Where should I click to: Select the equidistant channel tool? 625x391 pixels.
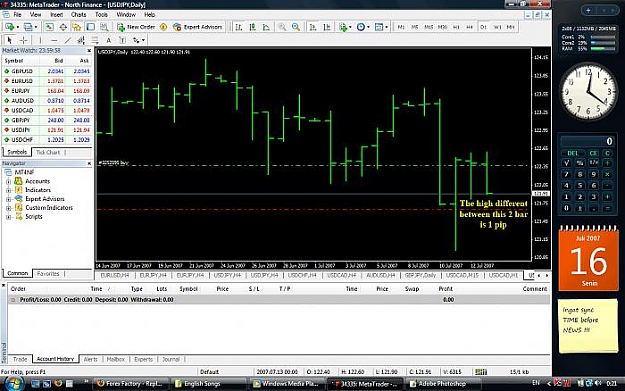[x=81, y=40]
